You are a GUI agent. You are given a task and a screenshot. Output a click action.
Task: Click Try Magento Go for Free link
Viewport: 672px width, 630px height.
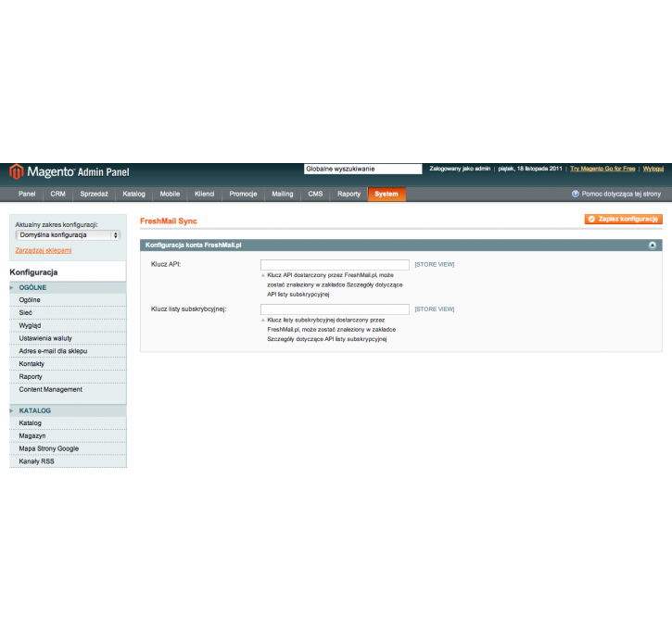[x=602, y=169]
